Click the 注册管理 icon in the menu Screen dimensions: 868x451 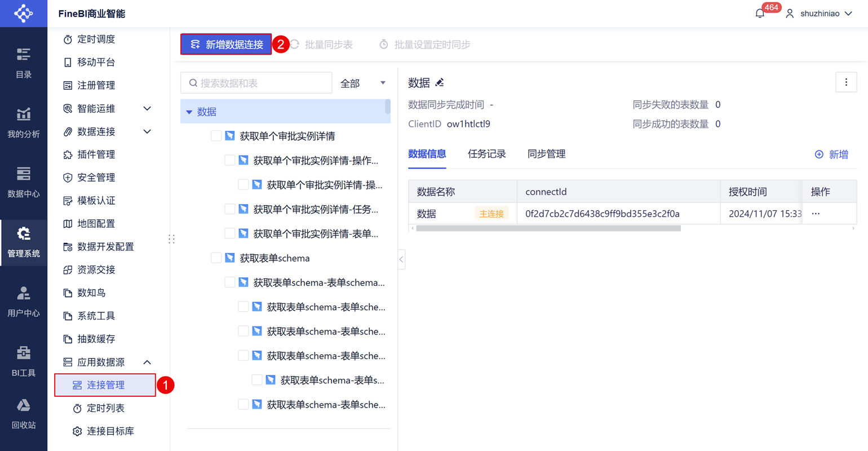[x=68, y=86]
